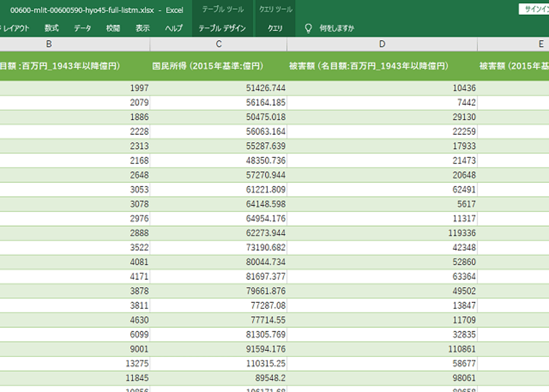Select cell with value 10436
Image resolution: width=549 pixels, height=392 pixels.
click(382, 88)
